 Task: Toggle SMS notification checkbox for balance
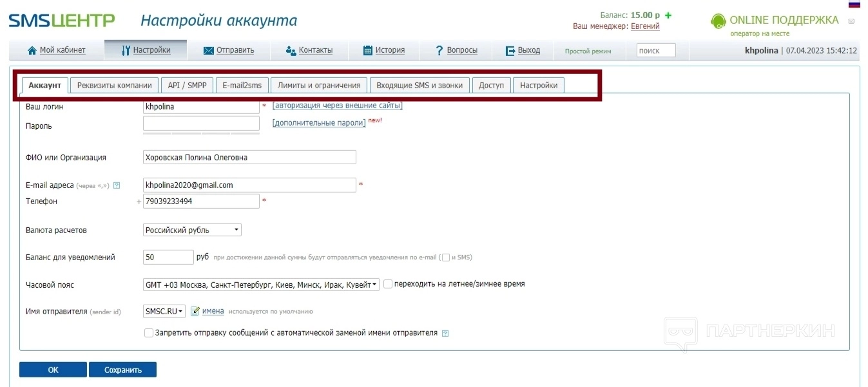click(x=446, y=258)
